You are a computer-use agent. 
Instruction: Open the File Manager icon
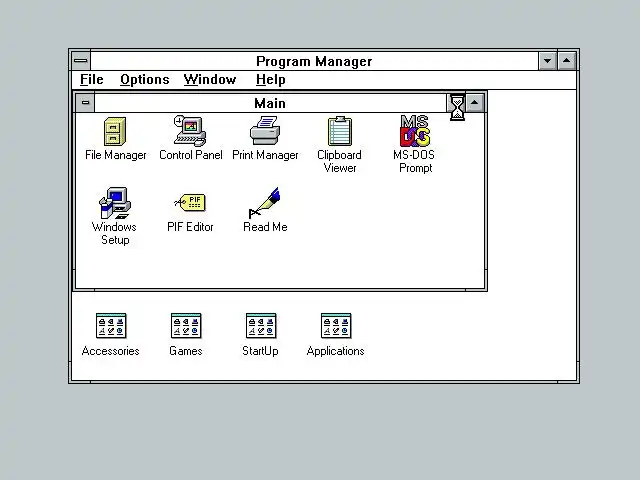click(x=115, y=131)
